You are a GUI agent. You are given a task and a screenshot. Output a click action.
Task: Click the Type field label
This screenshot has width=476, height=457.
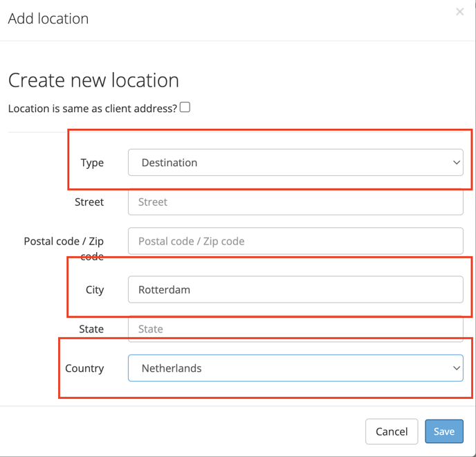(x=92, y=163)
